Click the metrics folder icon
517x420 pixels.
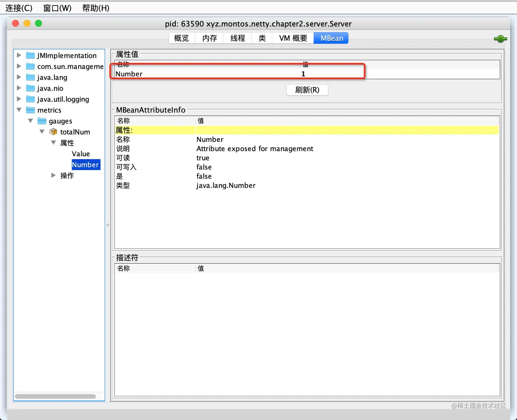coord(31,110)
